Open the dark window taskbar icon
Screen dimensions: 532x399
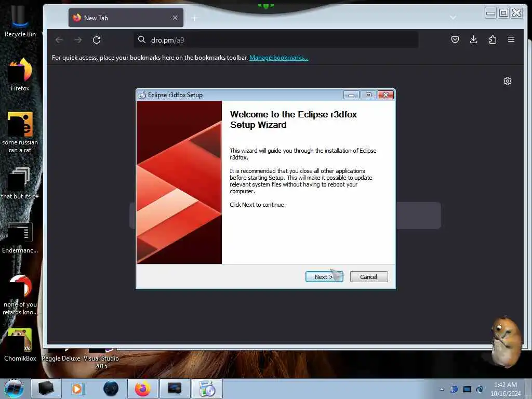175,389
